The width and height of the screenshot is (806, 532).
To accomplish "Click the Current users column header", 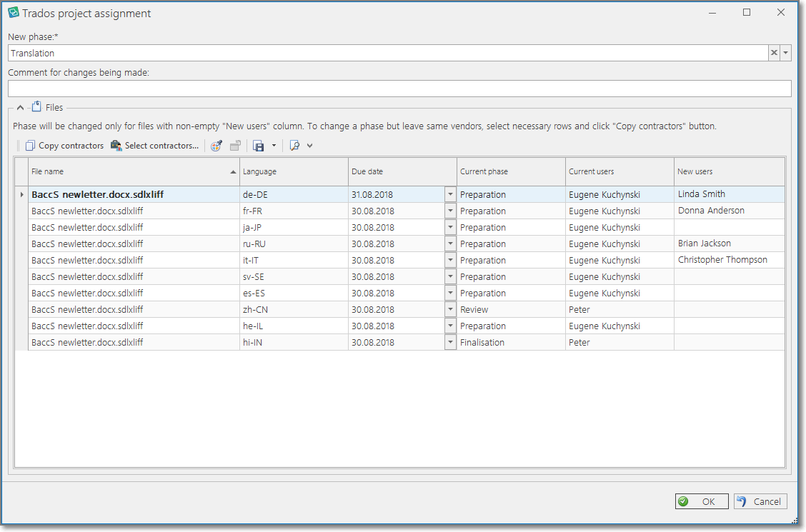I will [620, 171].
